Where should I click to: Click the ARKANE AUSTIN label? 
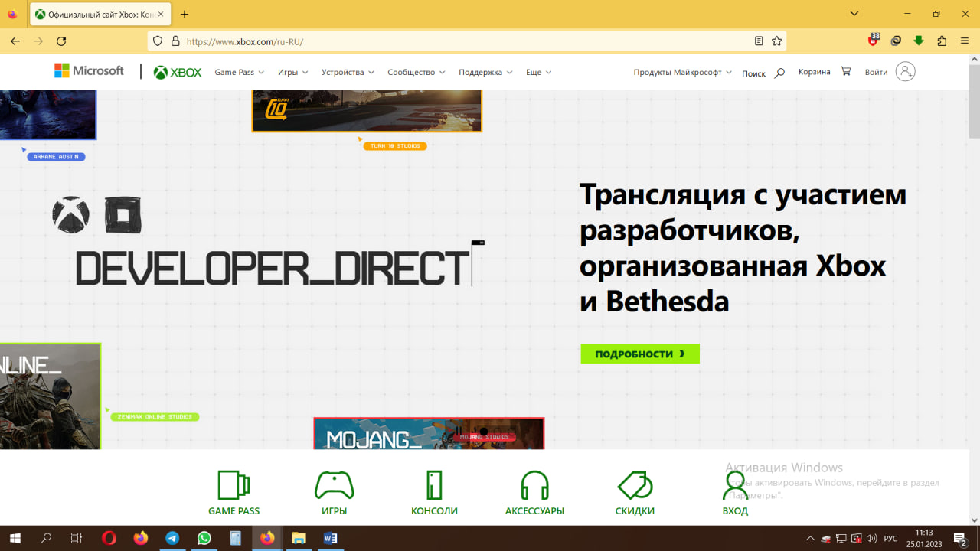[56, 157]
